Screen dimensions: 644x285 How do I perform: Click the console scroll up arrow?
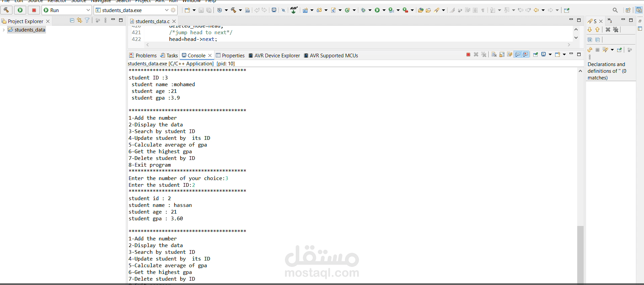(580, 71)
